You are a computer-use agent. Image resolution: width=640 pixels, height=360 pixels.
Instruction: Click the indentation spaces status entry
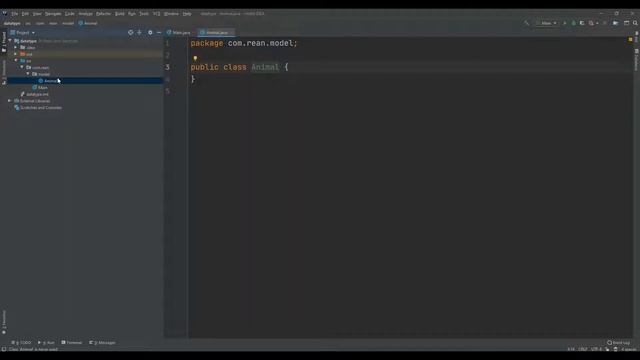tap(628, 349)
